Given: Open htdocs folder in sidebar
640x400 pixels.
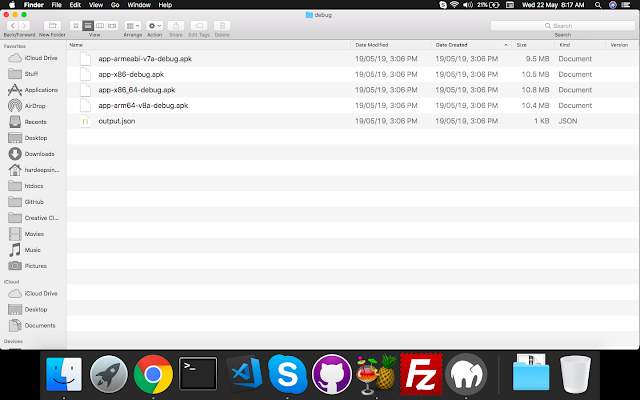Looking at the screenshot, I should coord(26,186).
